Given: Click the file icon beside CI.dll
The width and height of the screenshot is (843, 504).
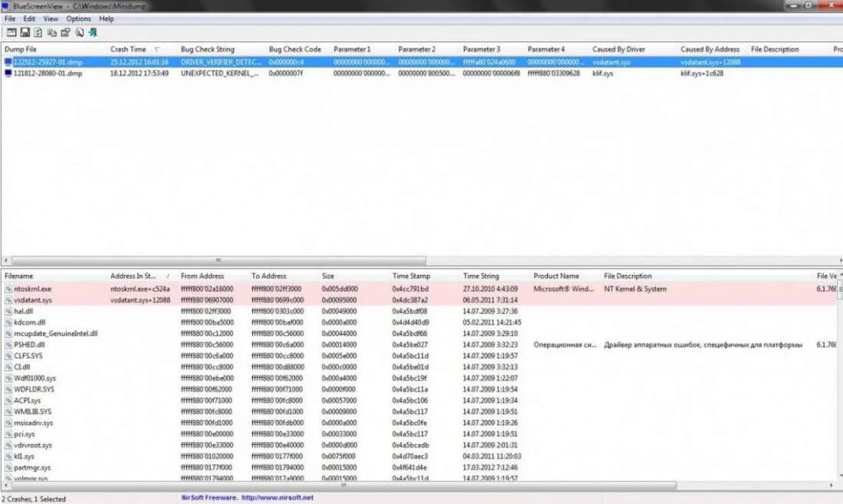Looking at the screenshot, I should coord(8,368).
